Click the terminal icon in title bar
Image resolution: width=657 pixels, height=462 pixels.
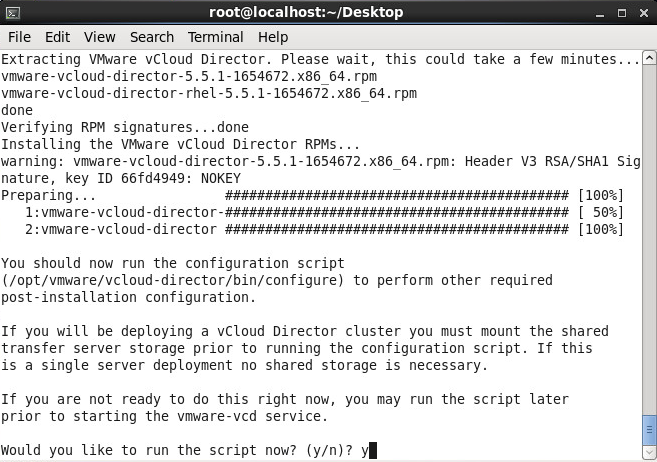[x=13, y=13]
